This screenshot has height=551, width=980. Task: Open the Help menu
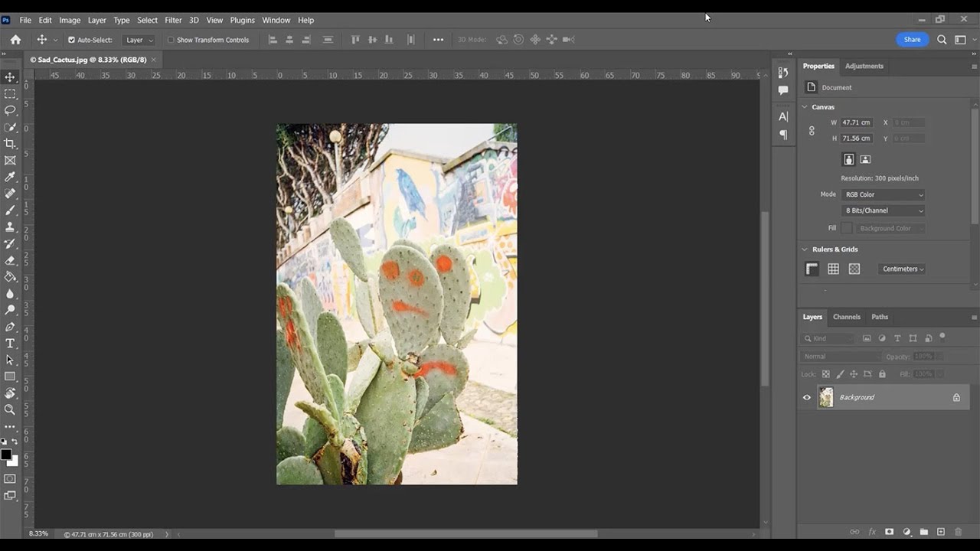305,20
